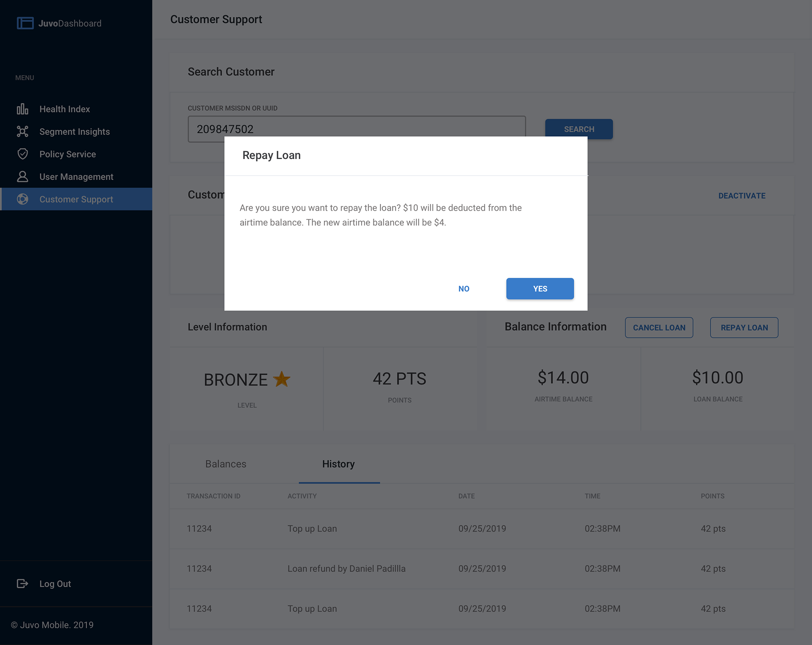
Task: Click the Segment Insights network icon
Action: click(22, 132)
